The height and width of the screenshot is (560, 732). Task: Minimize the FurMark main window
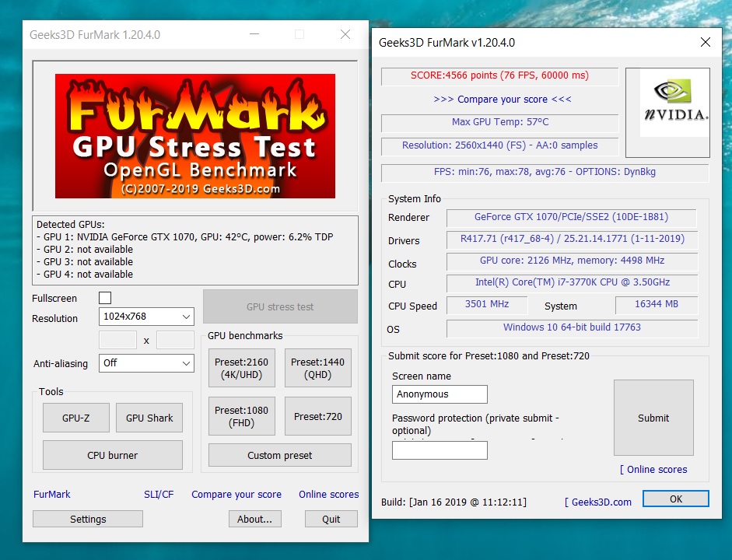(254, 34)
